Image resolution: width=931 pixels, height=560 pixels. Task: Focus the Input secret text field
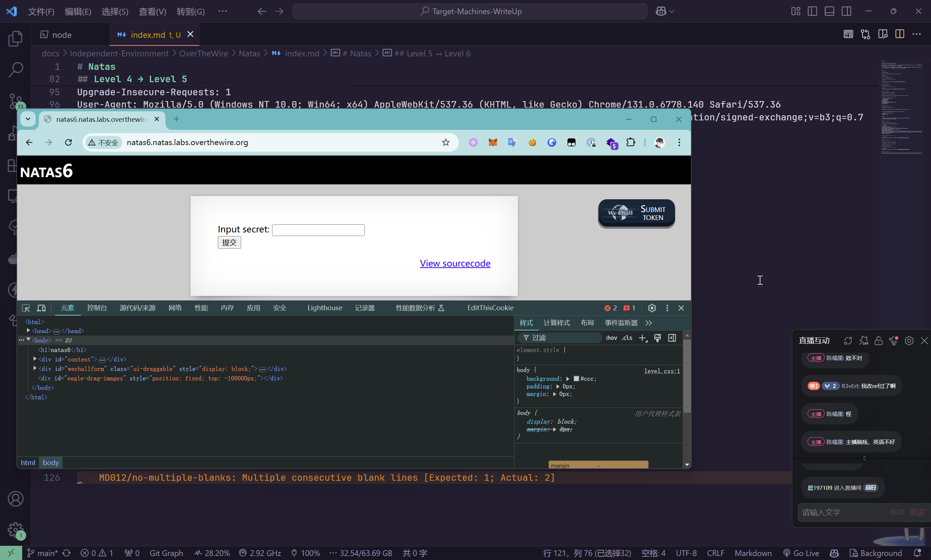tap(318, 230)
